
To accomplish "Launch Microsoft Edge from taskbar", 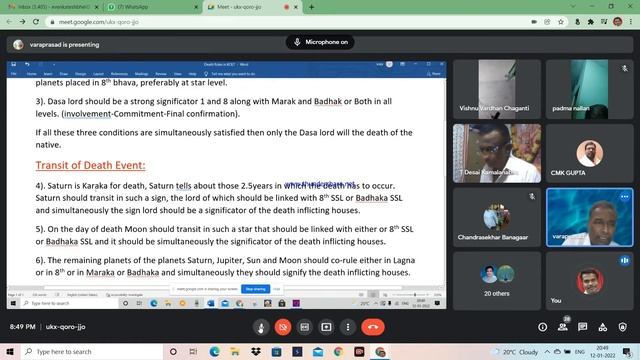I will [x=214, y=351].
